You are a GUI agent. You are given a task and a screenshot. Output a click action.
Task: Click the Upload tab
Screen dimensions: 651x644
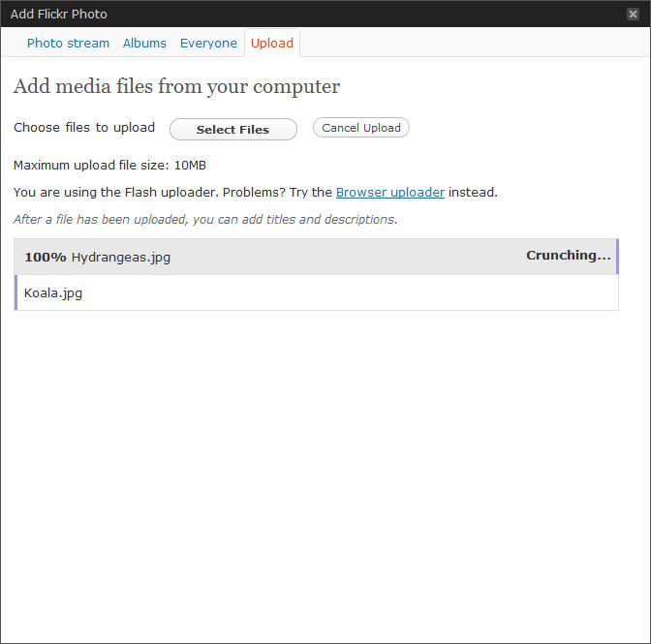(272, 44)
